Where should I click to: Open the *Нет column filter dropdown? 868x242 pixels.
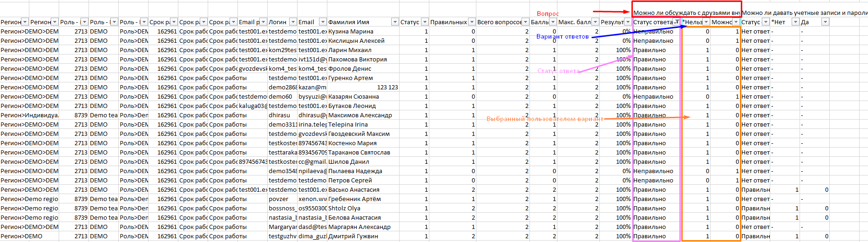795,22
